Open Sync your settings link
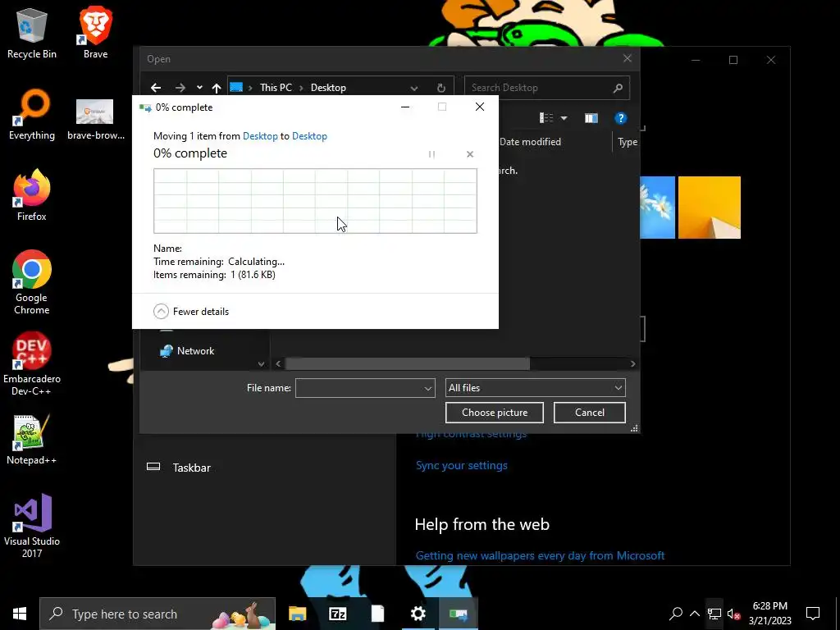The image size is (840, 630). click(x=461, y=465)
